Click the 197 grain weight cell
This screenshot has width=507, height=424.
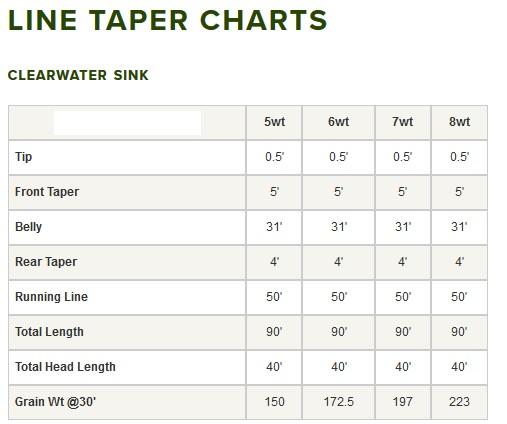coord(402,402)
